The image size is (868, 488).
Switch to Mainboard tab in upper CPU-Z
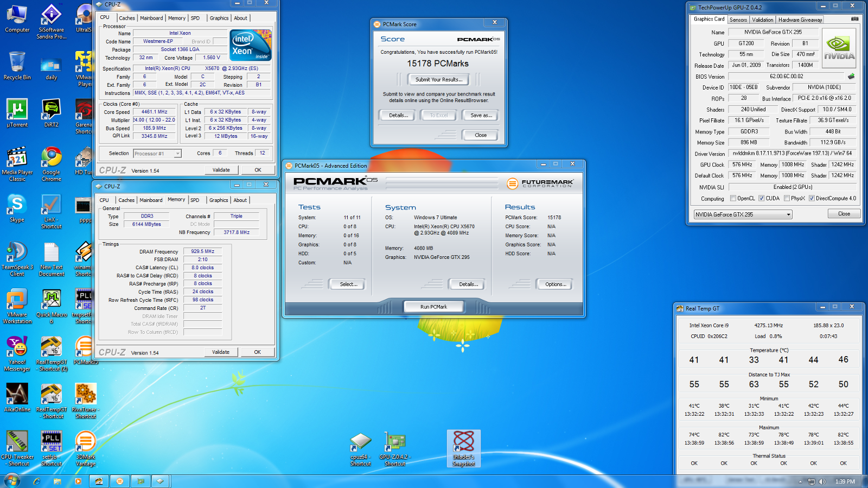pos(151,18)
